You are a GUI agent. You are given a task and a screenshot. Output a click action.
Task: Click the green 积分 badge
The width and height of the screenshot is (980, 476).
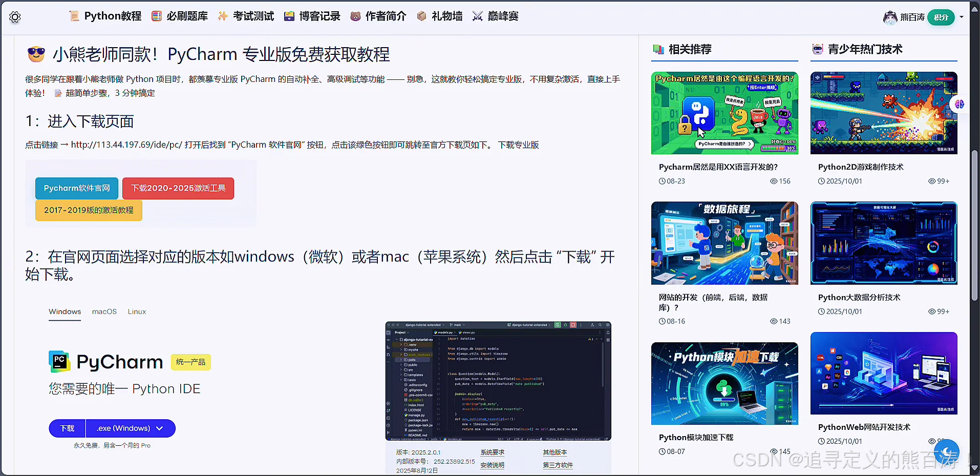click(x=941, y=17)
